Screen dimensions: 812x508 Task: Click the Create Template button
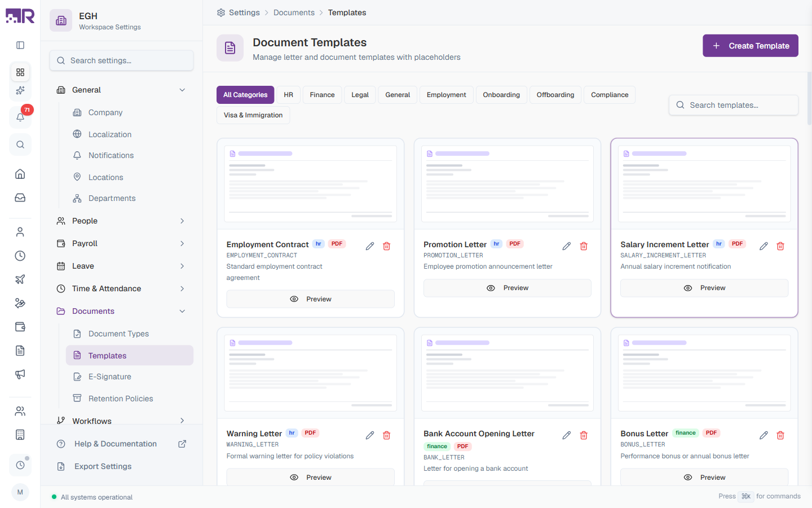(x=751, y=46)
